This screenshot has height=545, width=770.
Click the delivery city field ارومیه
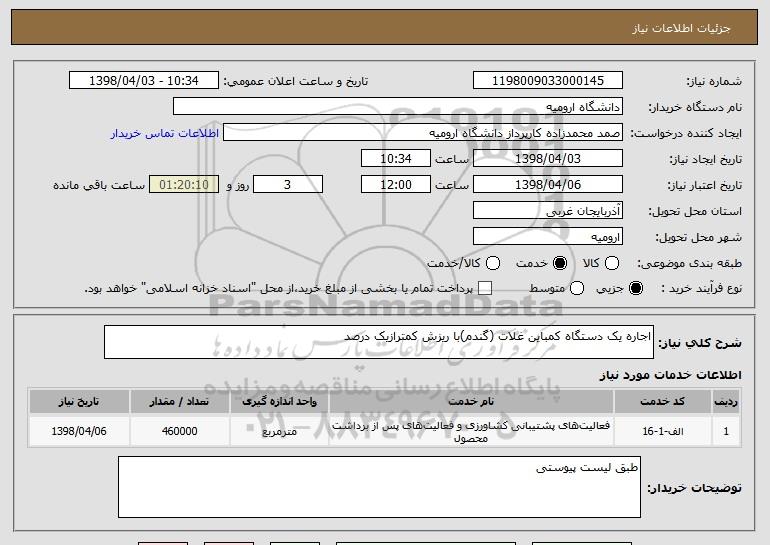click(x=548, y=237)
